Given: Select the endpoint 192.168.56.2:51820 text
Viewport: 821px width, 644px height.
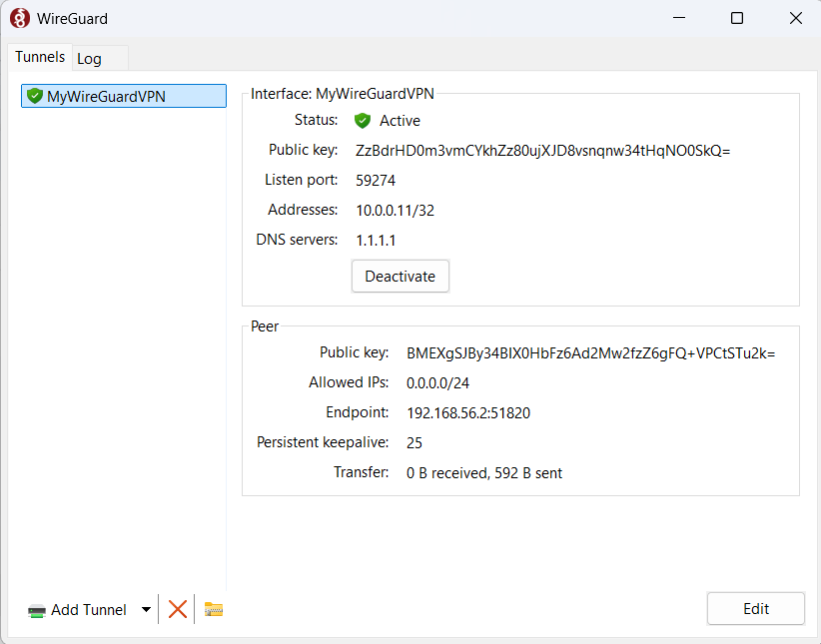Looking at the screenshot, I should (x=467, y=413).
